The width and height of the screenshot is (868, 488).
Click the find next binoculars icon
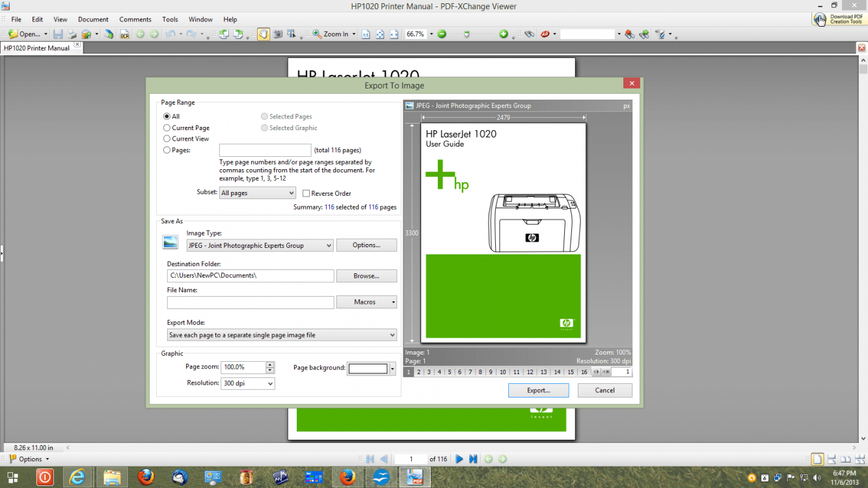point(644,34)
